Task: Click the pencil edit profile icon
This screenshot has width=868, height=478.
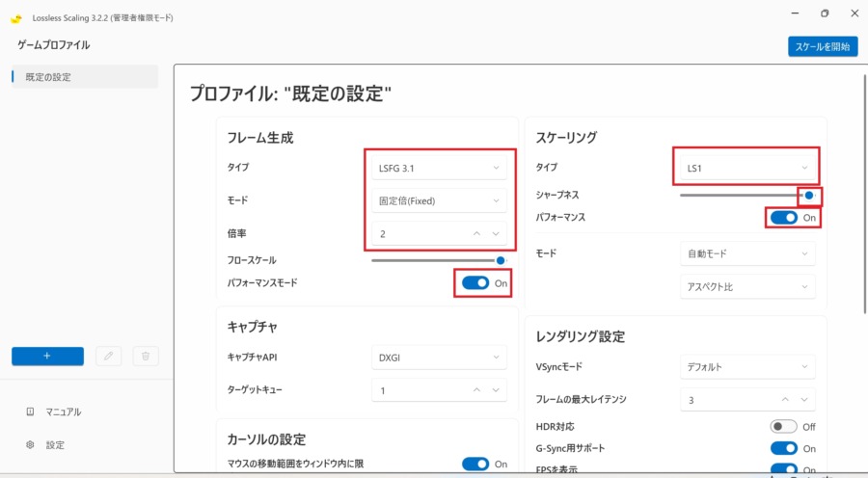Action: tap(109, 356)
